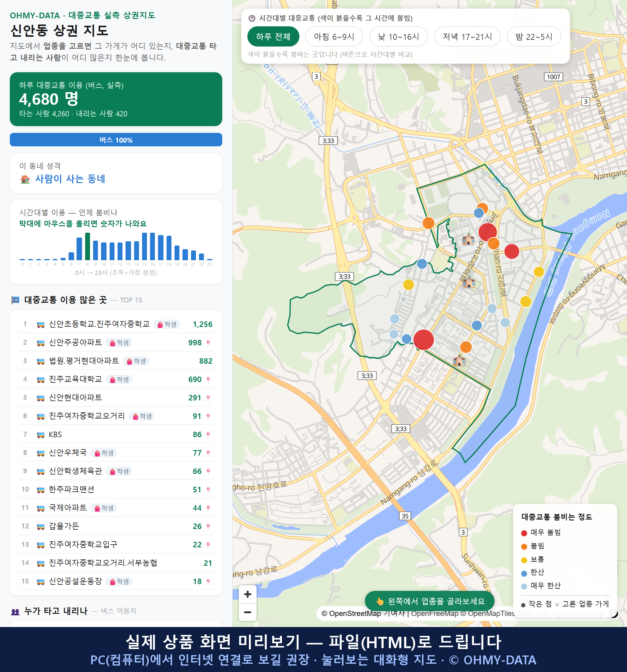
Task: Click the house icon next to 사람이 사는 동네
Action: point(25,179)
